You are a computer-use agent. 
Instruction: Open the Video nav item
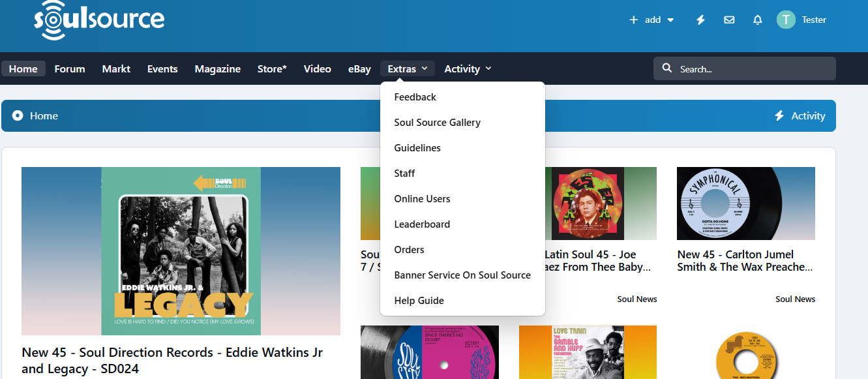318,68
